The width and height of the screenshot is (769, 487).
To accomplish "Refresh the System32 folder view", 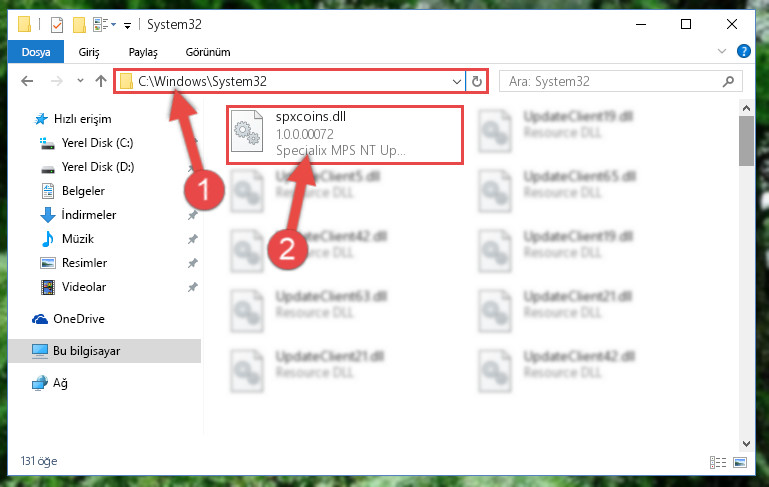I will (x=477, y=81).
